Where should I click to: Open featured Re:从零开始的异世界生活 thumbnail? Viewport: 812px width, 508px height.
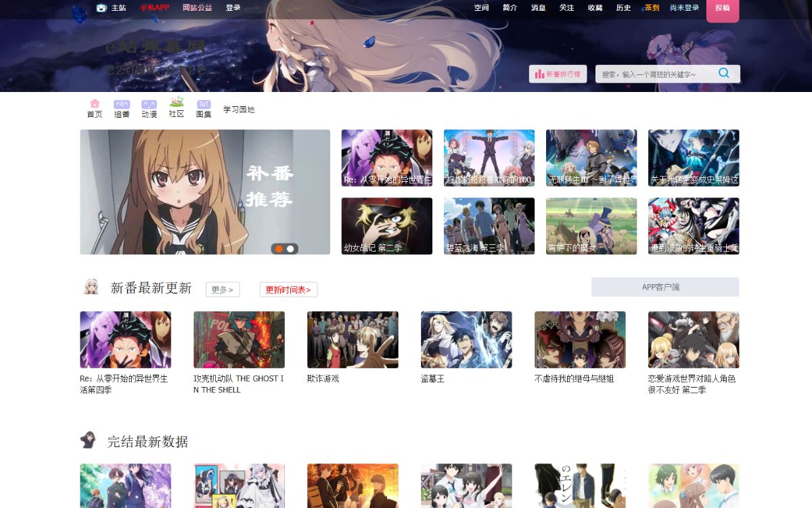click(x=386, y=158)
